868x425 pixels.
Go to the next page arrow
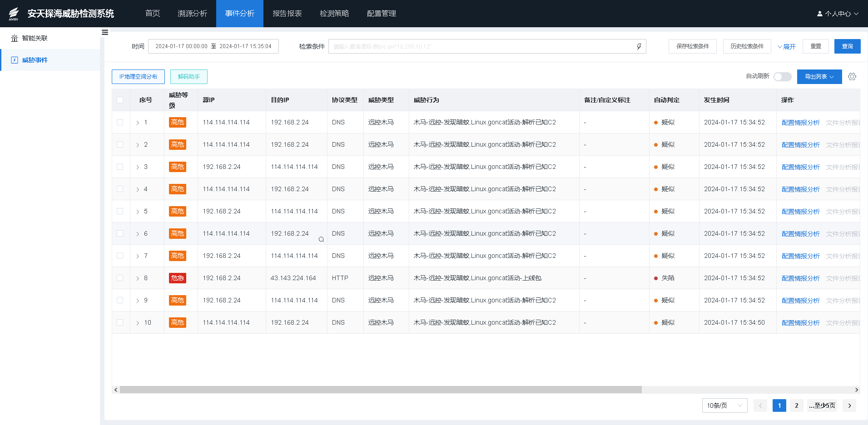pos(849,405)
